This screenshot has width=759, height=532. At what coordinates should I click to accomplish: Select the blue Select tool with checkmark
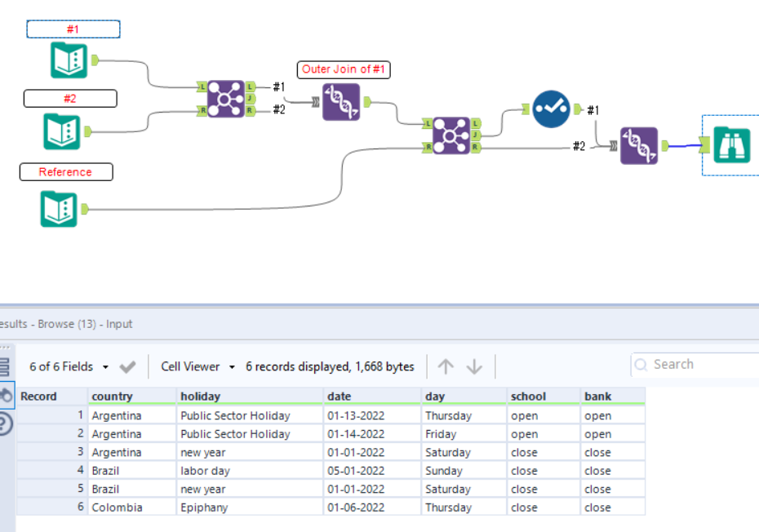552,109
